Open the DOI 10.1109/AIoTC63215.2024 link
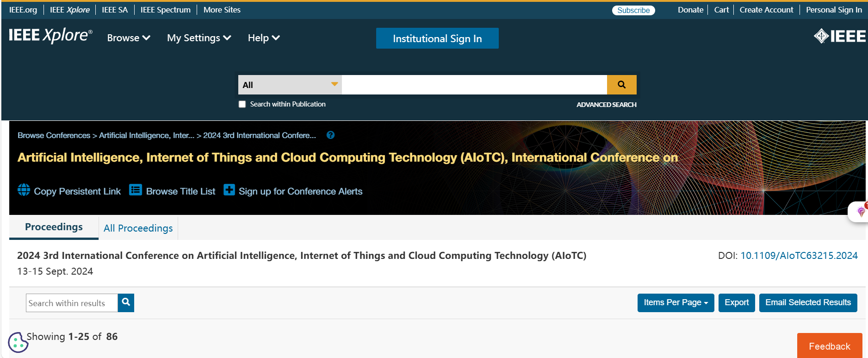 (x=799, y=256)
